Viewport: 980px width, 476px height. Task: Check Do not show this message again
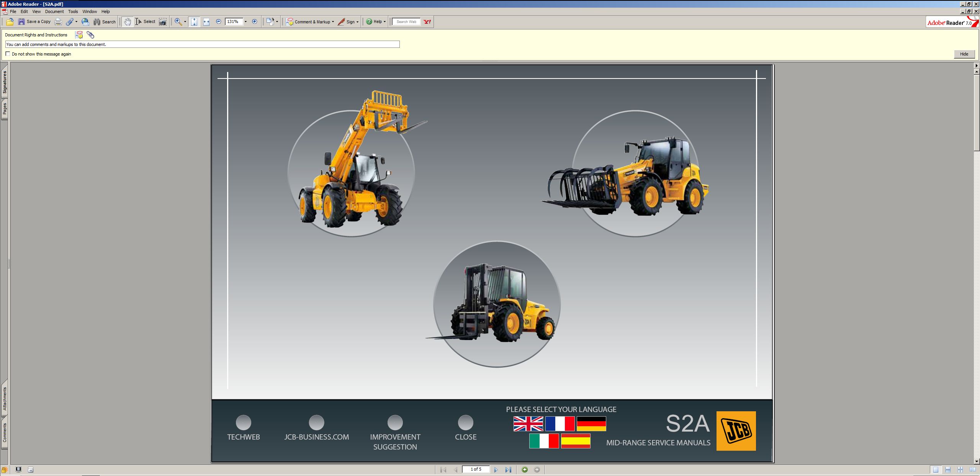pyautogui.click(x=8, y=54)
